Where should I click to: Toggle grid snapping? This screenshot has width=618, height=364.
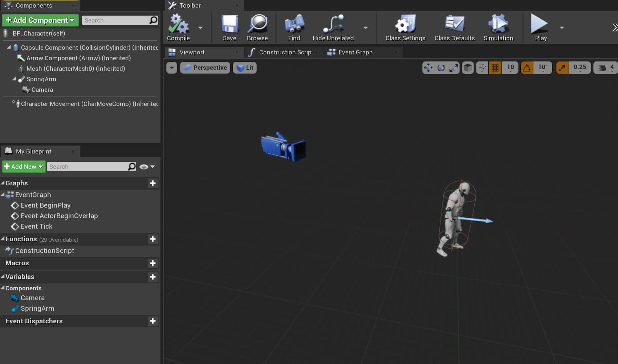[x=495, y=68]
